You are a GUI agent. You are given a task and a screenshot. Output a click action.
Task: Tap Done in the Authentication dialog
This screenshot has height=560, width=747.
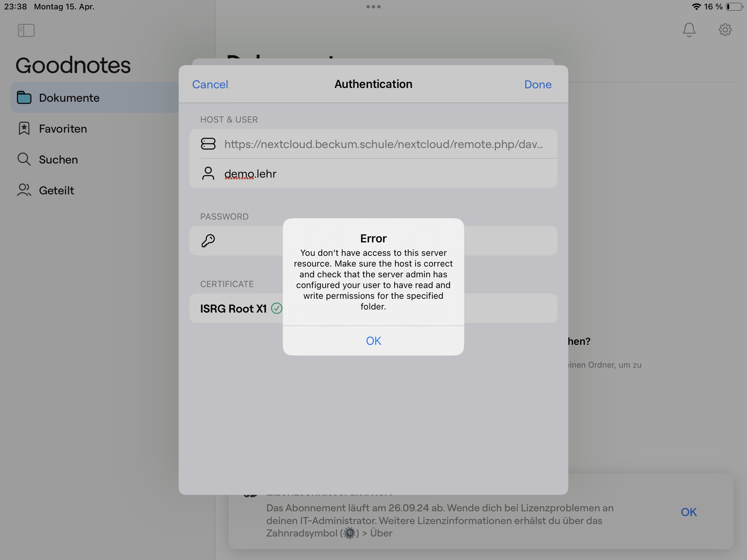(538, 84)
